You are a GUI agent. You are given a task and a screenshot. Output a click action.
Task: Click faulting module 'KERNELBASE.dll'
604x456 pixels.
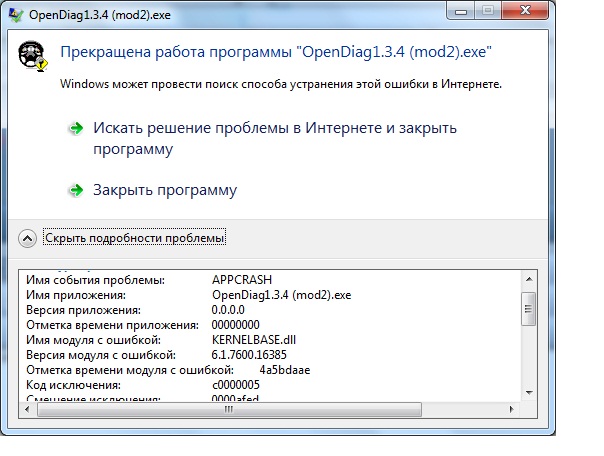254,340
